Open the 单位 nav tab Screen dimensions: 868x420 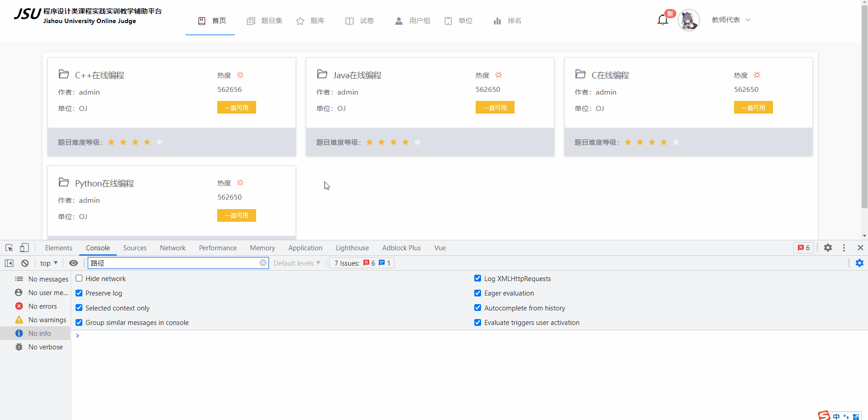tap(458, 21)
